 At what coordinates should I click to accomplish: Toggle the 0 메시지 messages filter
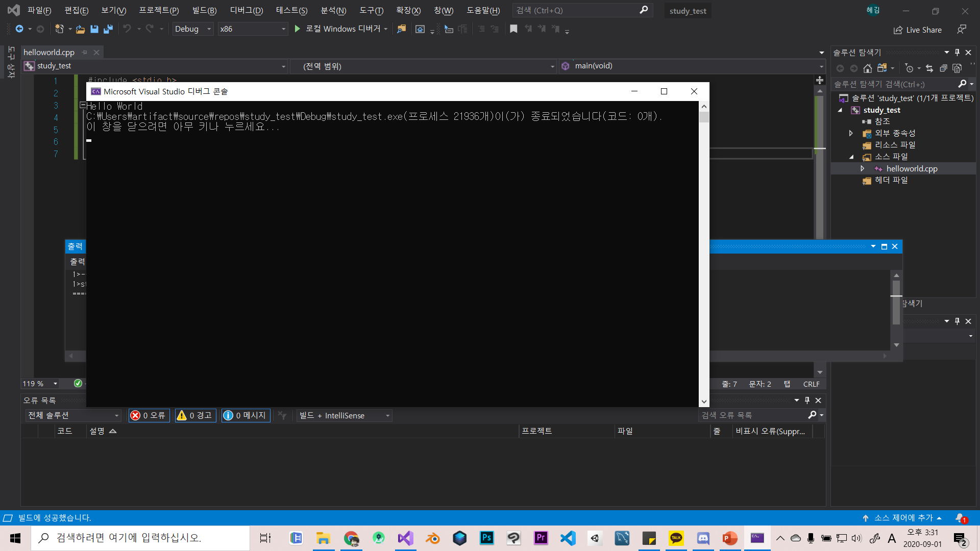[246, 415]
